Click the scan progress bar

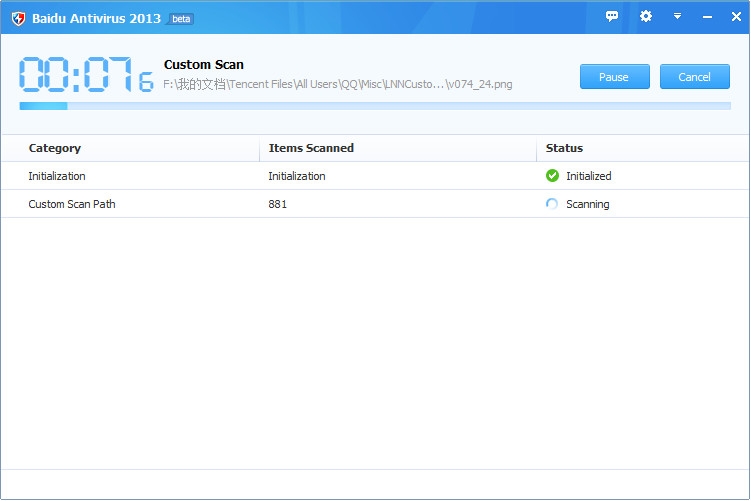point(375,106)
